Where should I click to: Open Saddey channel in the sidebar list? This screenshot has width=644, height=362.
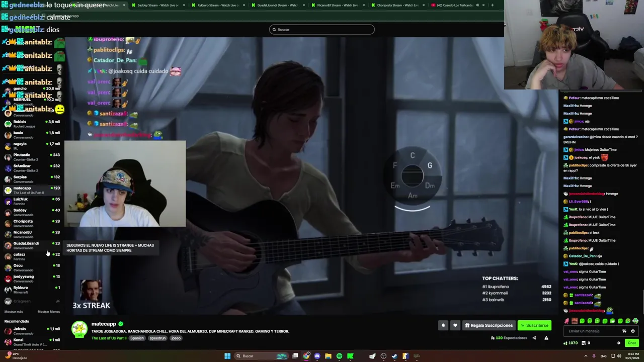31,212
